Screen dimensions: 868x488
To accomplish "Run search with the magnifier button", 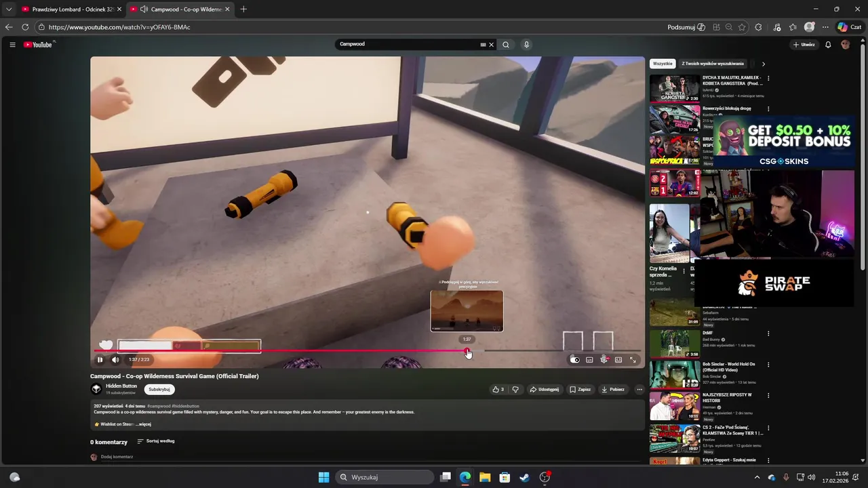I will [x=506, y=45].
